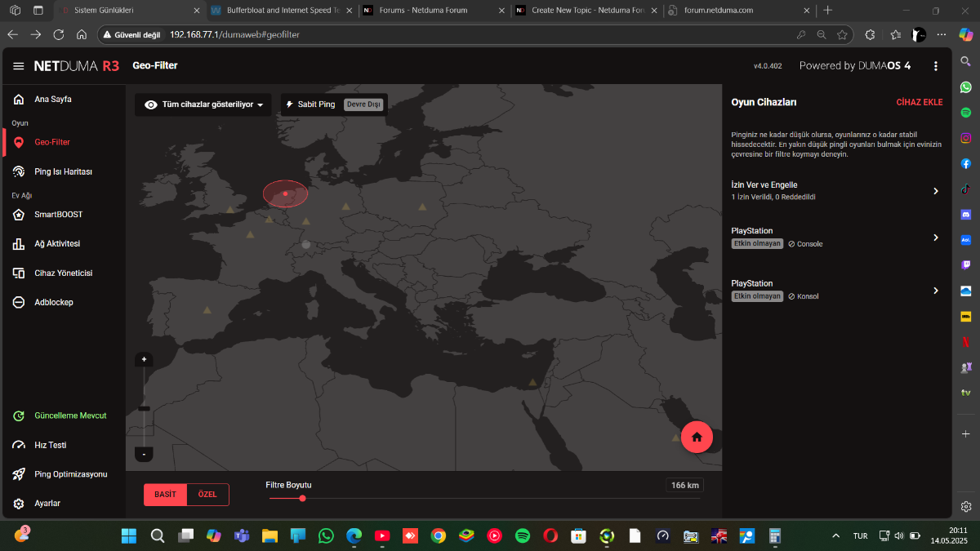The image size is (980, 551).
Task: Open SmartBOOST in the sidebar
Action: pyautogui.click(x=58, y=215)
